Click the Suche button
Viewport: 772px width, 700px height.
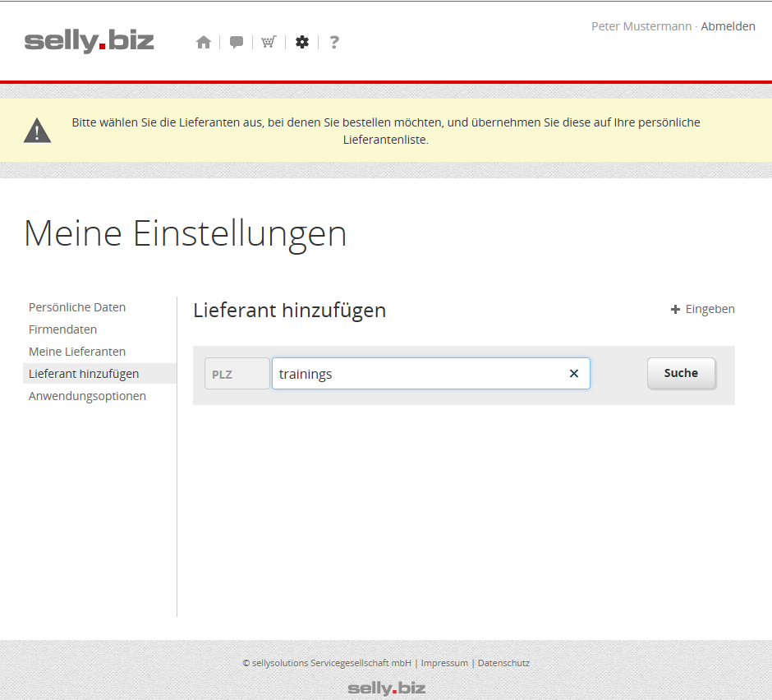pyautogui.click(x=681, y=373)
